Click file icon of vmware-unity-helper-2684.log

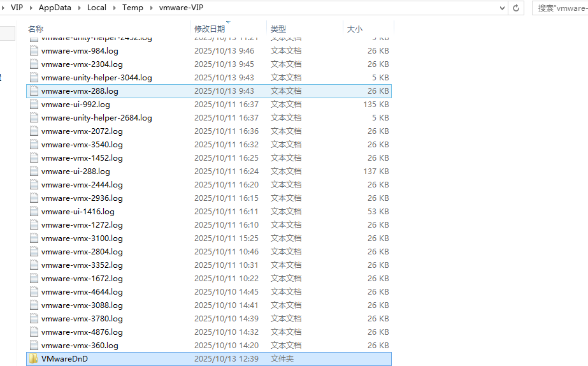pos(34,118)
